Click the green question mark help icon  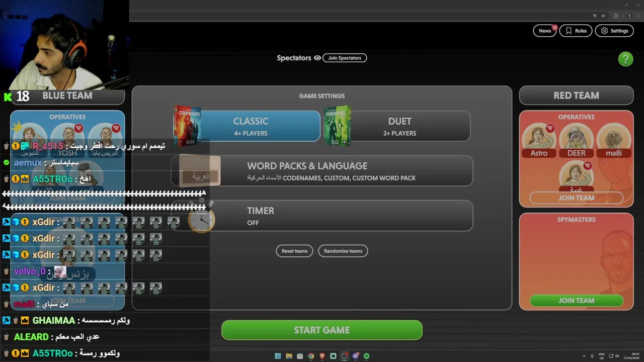[x=625, y=59]
